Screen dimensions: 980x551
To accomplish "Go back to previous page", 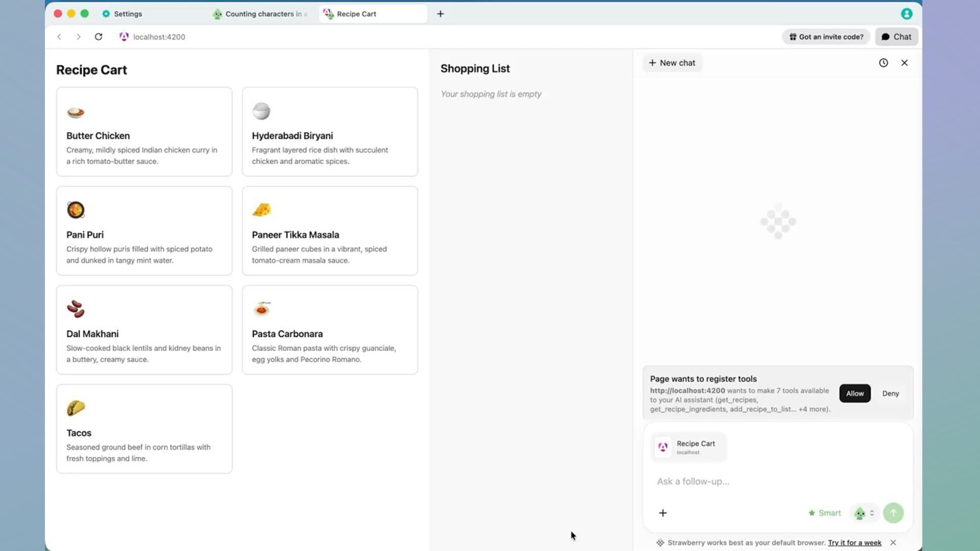I will point(59,37).
